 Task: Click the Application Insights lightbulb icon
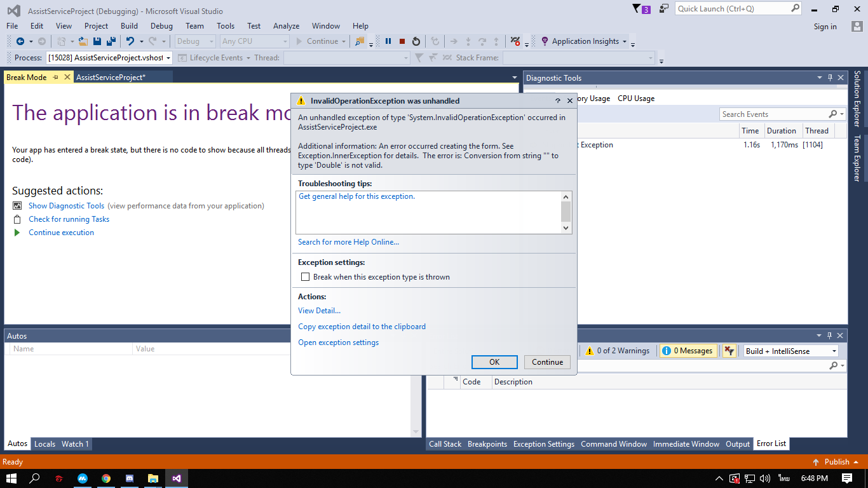coord(545,41)
